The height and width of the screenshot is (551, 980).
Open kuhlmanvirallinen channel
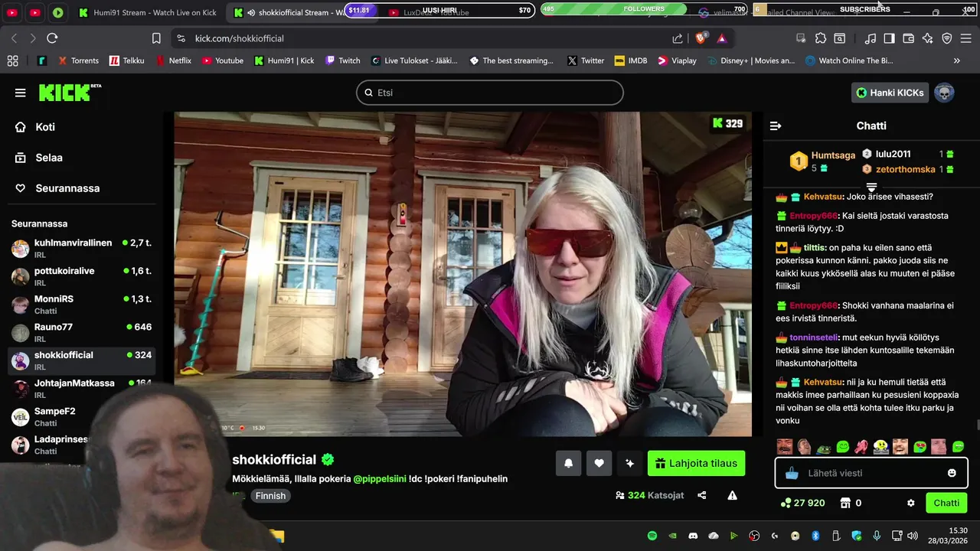pyautogui.click(x=81, y=248)
